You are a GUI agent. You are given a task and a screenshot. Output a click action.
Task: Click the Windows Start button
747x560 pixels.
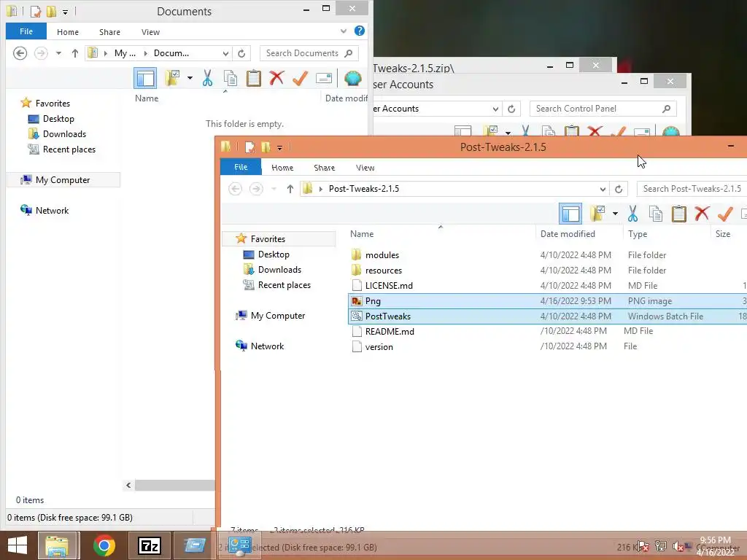(x=18, y=545)
